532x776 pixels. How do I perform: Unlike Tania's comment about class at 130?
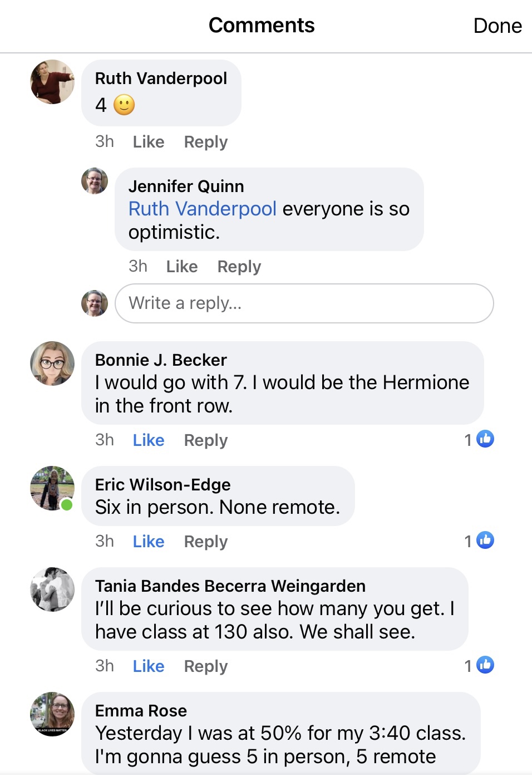click(x=148, y=666)
